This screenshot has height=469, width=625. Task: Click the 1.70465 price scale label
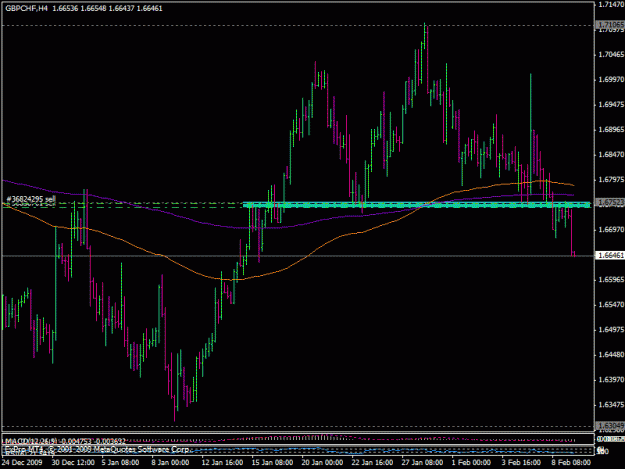(611, 55)
